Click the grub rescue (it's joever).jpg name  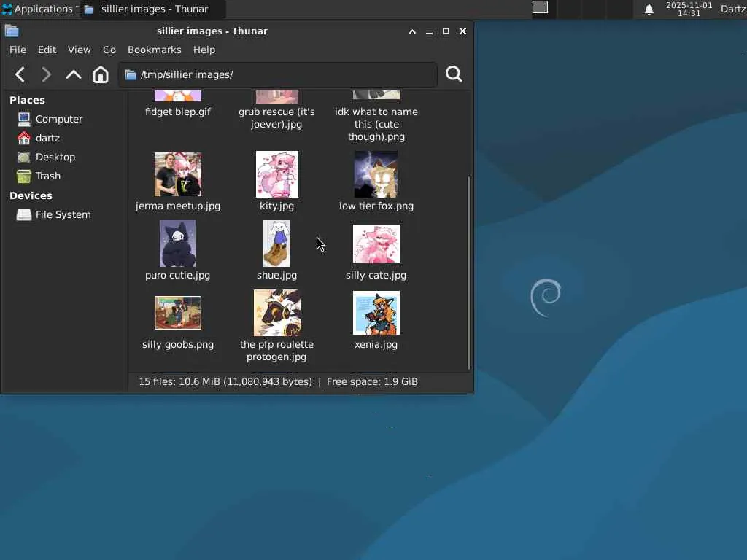276,118
